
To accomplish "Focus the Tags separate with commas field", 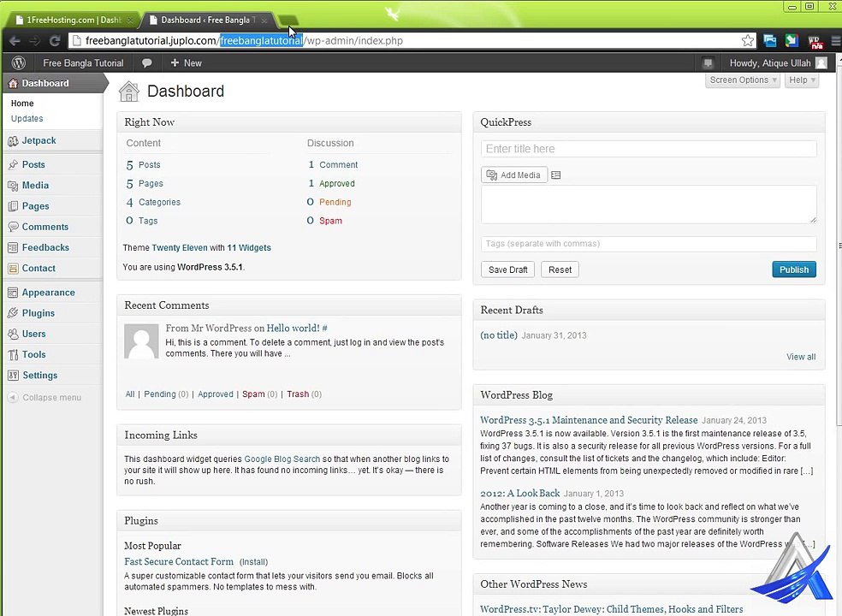I will [x=649, y=244].
